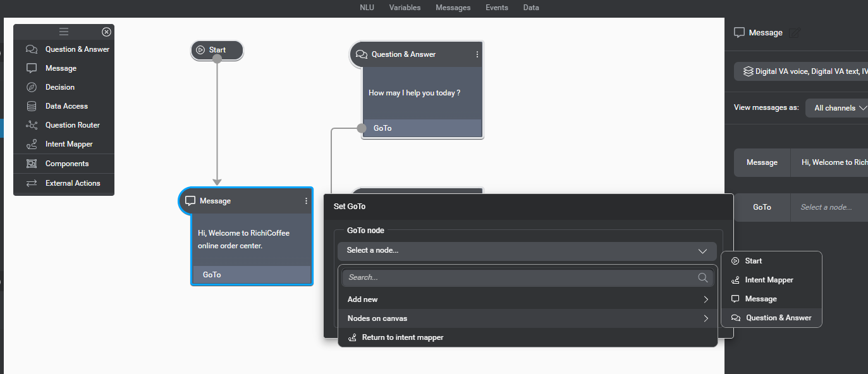Open the Message node three-dot menu
Viewport: 868px width, 374px height.
[306, 201]
